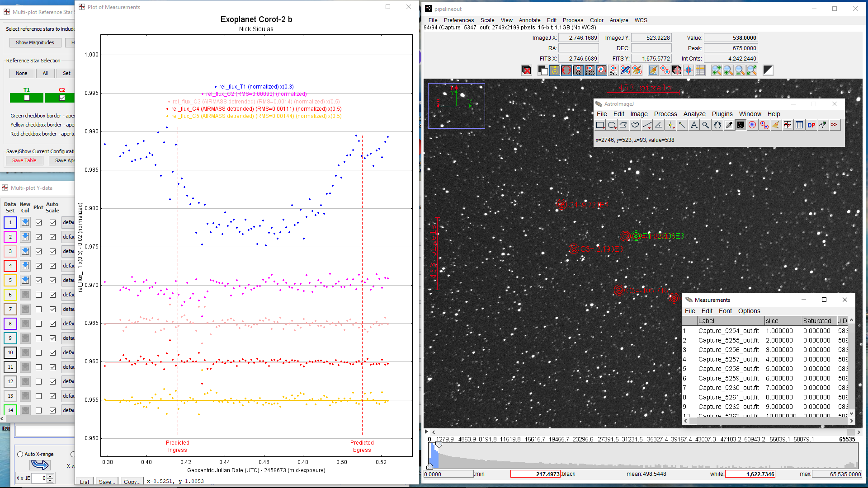Click the plot light curve icon
The width and height of the screenshot is (868, 488).
pos(788,125)
